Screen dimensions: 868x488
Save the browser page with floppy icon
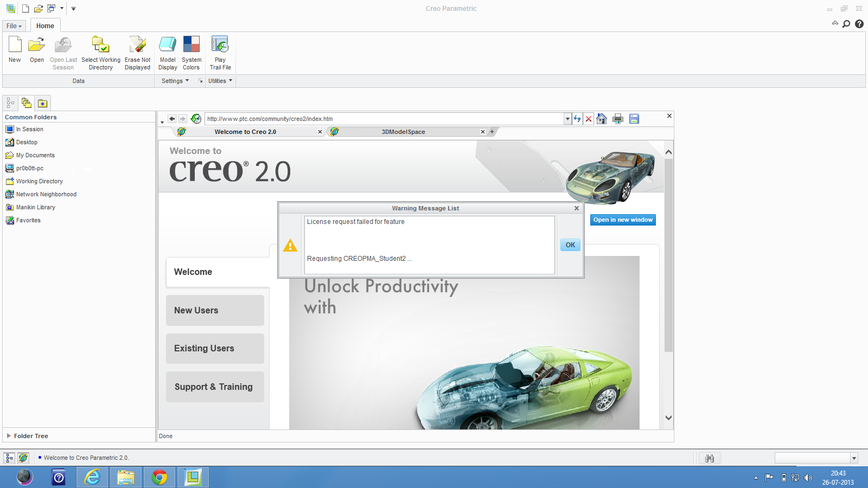coord(634,119)
